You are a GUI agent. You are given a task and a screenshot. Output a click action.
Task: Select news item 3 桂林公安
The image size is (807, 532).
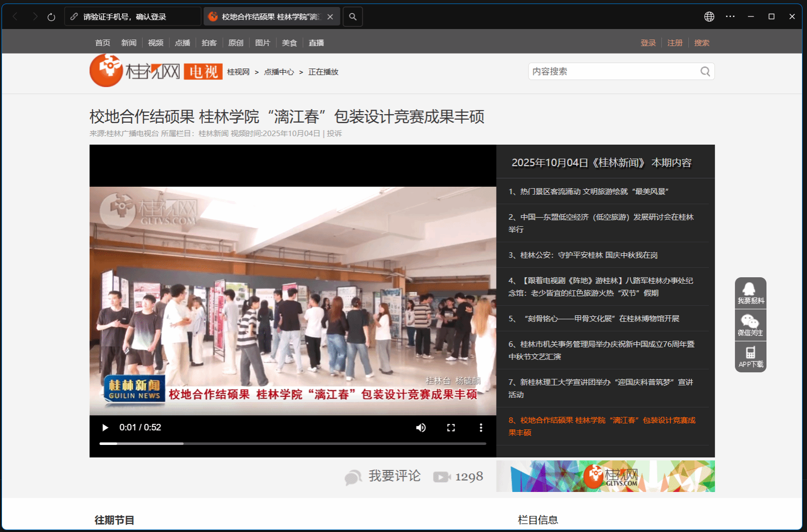(x=583, y=255)
